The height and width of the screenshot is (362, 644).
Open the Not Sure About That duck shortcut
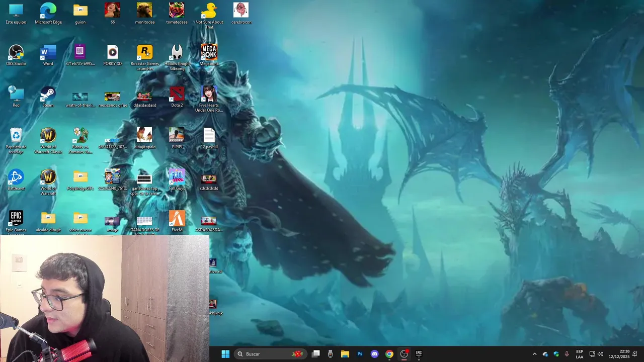pyautogui.click(x=209, y=16)
